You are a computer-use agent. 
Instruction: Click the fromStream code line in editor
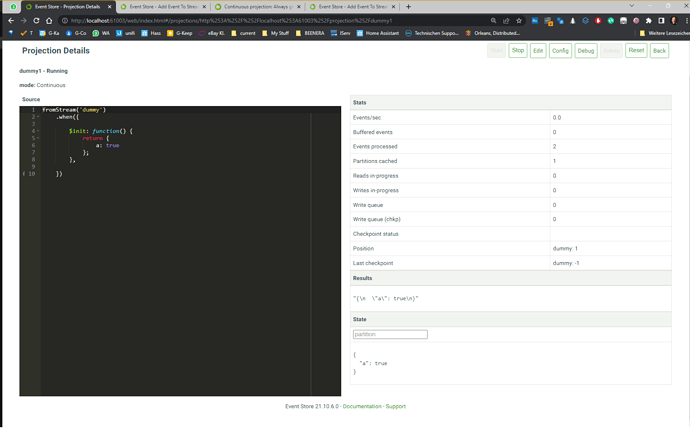[x=74, y=110]
